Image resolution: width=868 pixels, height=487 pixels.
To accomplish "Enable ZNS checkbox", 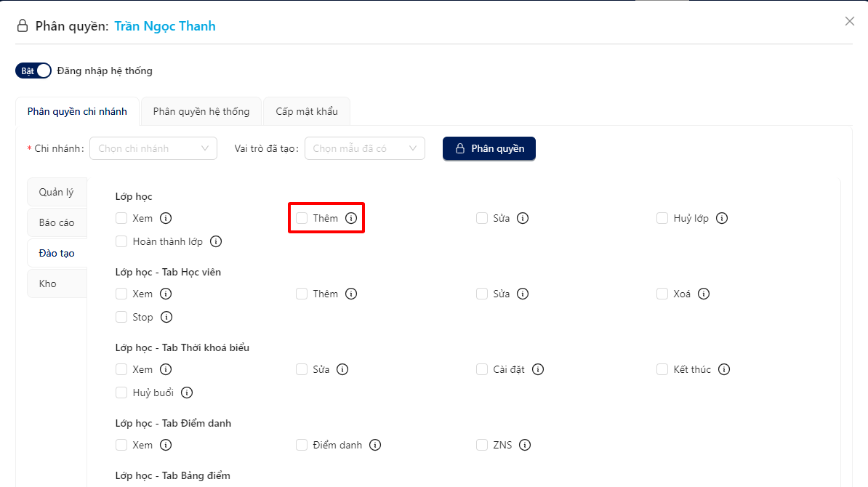I will coord(481,445).
